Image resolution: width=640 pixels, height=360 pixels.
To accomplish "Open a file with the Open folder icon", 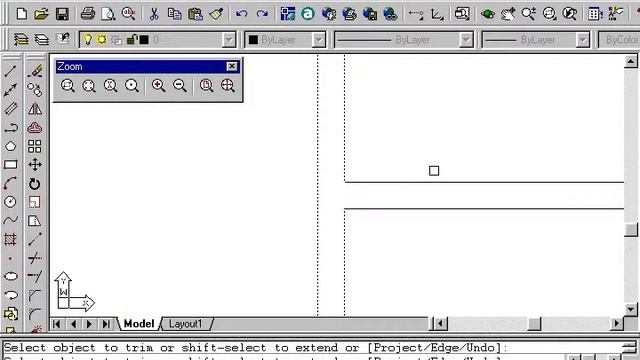I will click(41, 14).
